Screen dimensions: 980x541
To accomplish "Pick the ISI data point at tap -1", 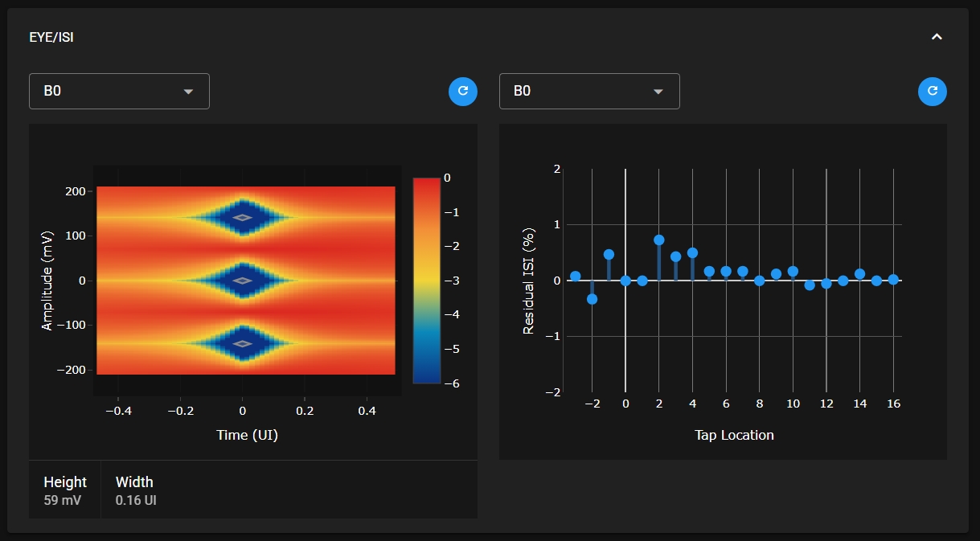I will 609,254.
